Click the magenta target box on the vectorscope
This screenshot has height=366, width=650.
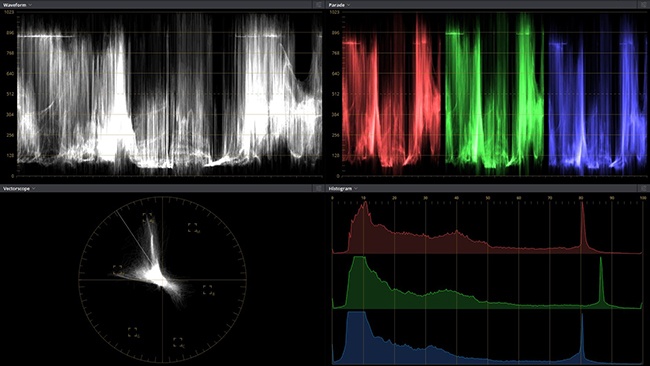pos(193,227)
